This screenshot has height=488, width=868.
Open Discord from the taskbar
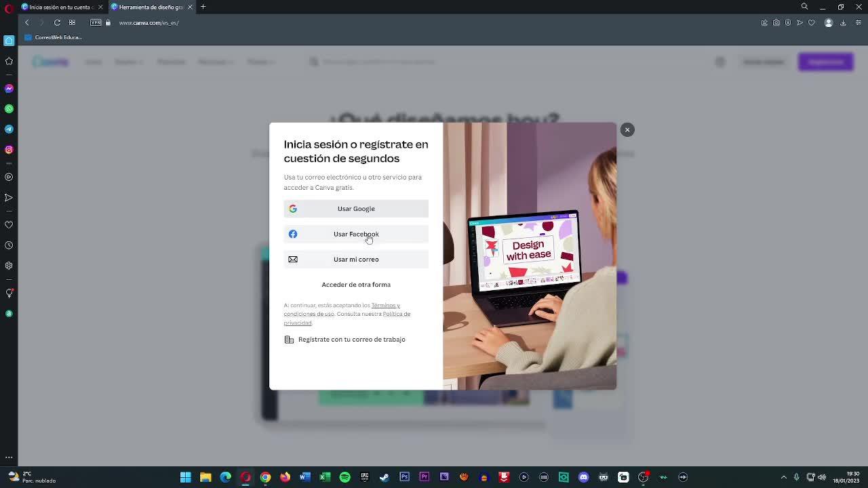[x=583, y=477]
